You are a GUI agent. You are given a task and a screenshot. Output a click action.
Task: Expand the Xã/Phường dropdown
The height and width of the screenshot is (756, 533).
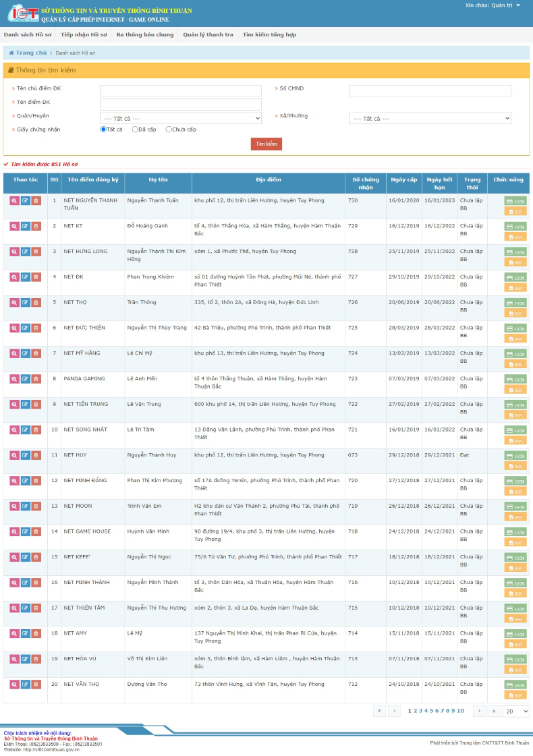(430, 118)
